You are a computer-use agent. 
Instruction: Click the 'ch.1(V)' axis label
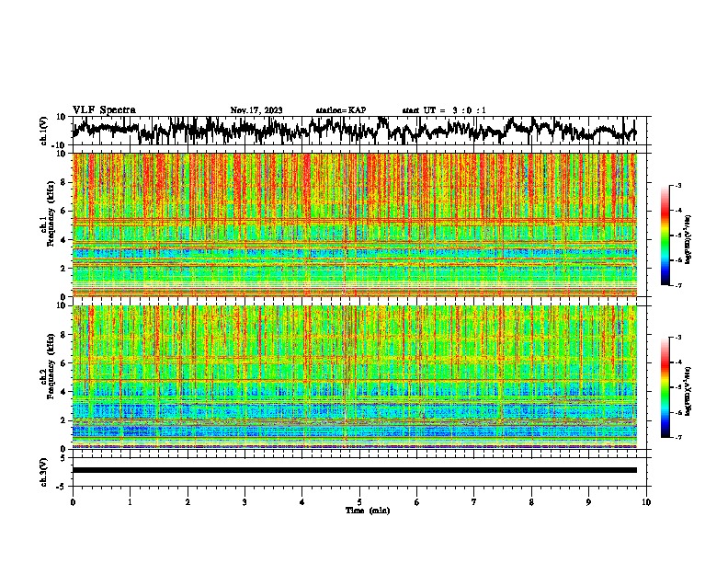tap(44, 131)
